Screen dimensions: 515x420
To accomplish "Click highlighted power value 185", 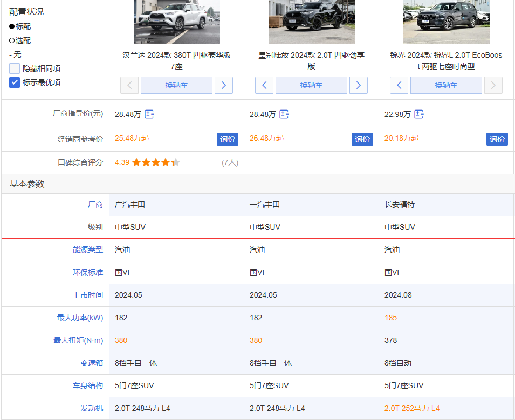I will 390,318.
